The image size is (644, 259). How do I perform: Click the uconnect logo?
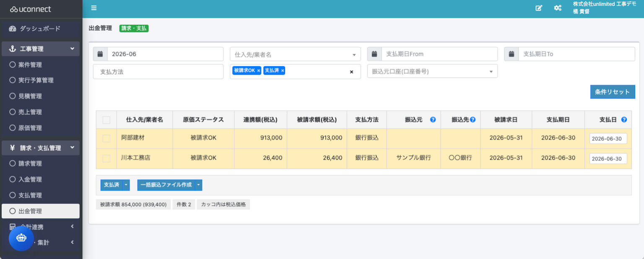31,9
